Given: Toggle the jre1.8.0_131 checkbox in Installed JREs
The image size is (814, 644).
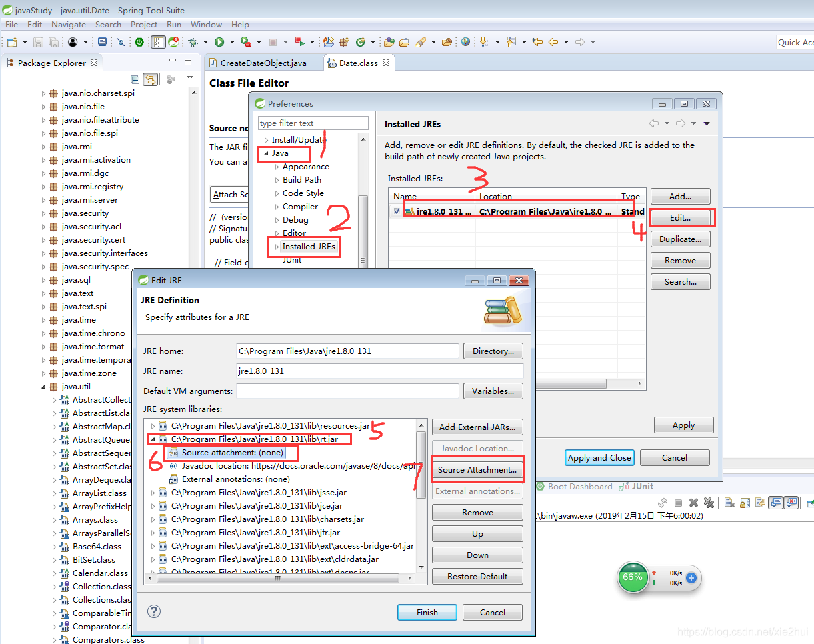Looking at the screenshot, I should pyautogui.click(x=397, y=211).
